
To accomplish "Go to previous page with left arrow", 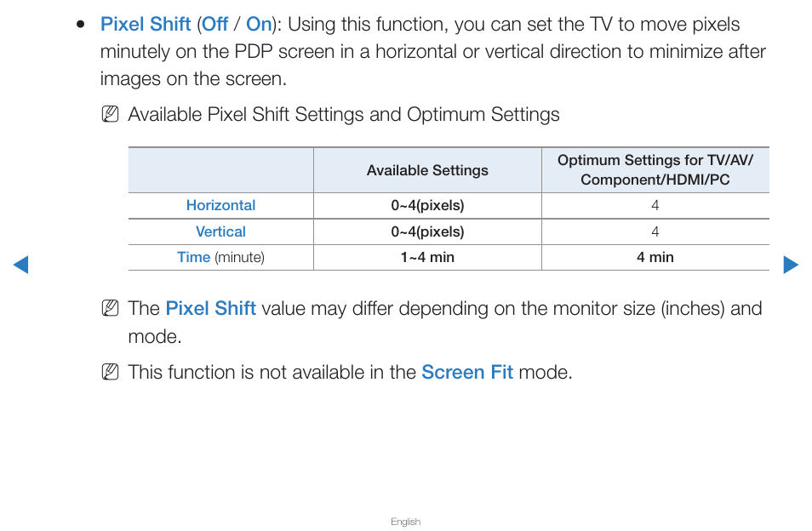I will [x=20, y=265].
